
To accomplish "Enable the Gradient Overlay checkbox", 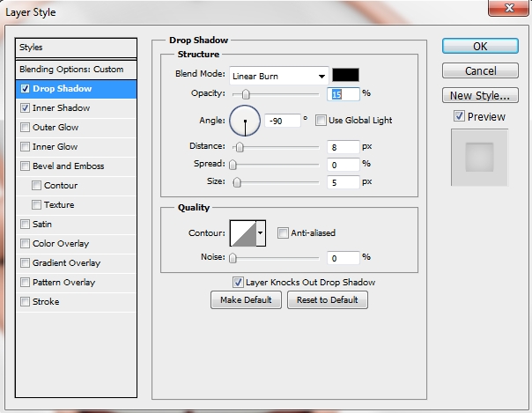I will pos(26,262).
